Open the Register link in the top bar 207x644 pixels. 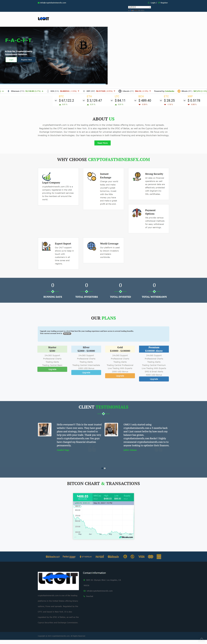pyautogui.click(x=163, y=3)
